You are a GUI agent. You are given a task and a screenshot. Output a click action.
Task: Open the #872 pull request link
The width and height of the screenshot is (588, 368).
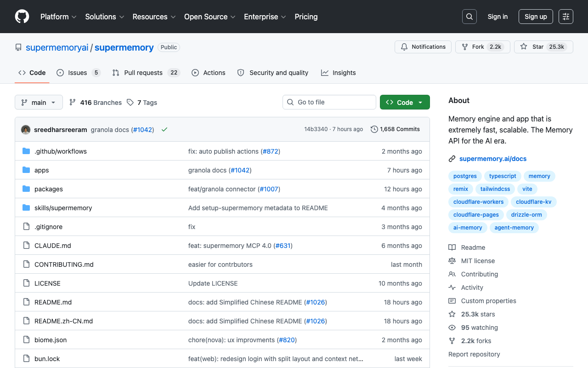pyautogui.click(x=270, y=151)
